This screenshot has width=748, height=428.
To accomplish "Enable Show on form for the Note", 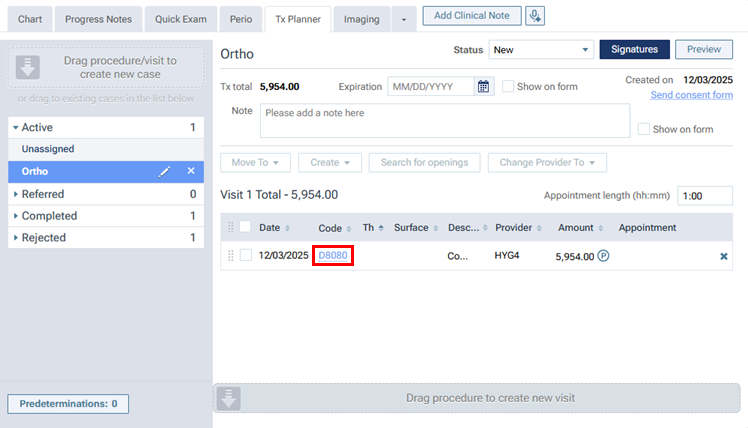I will [644, 129].
